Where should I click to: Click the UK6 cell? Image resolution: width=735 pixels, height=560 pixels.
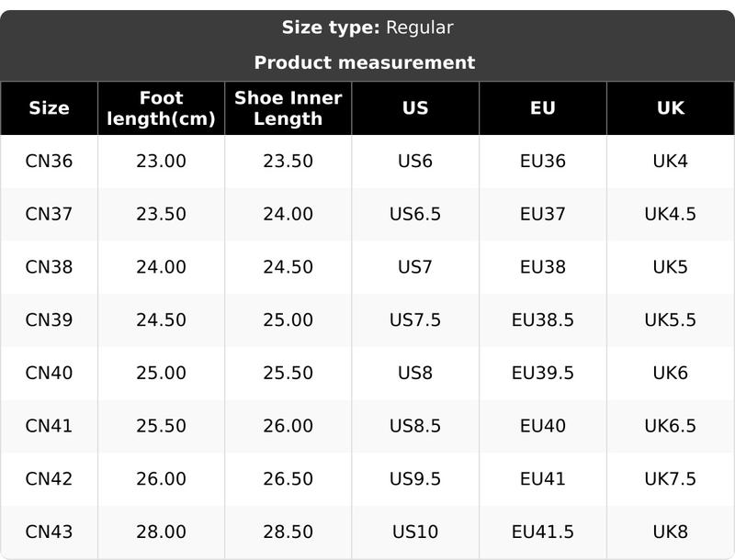pyautogui.click(x=671, y=374)
